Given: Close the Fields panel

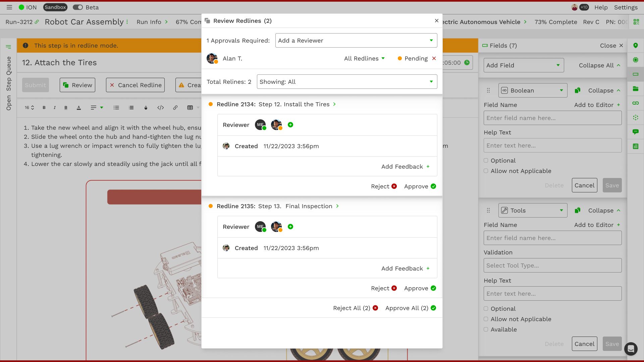Looking at the screenshot, I should 611,46.
